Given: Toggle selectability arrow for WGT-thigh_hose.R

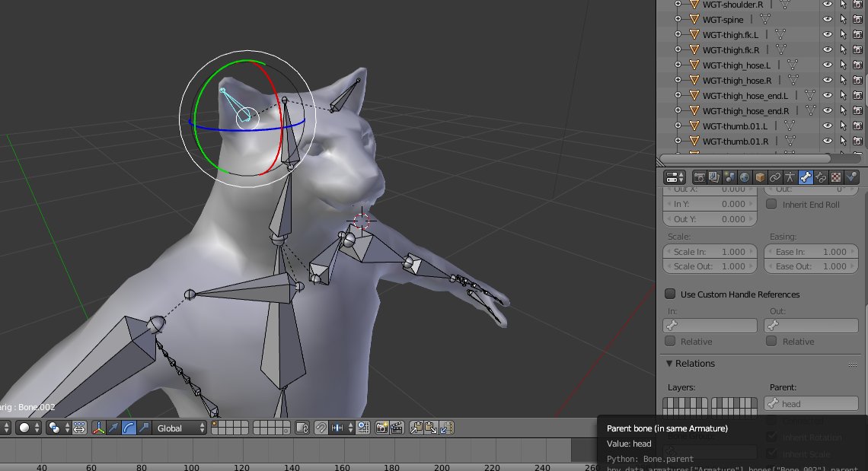Looking at the screenshot, I should click(x=843, y=80).
